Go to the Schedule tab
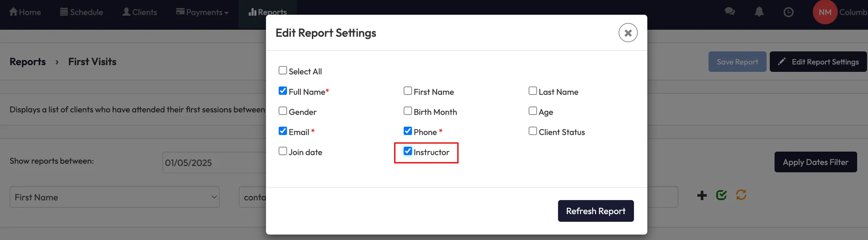Image resolution: width=868 pixels, height=240 pixels. click(x=82, y=12)
